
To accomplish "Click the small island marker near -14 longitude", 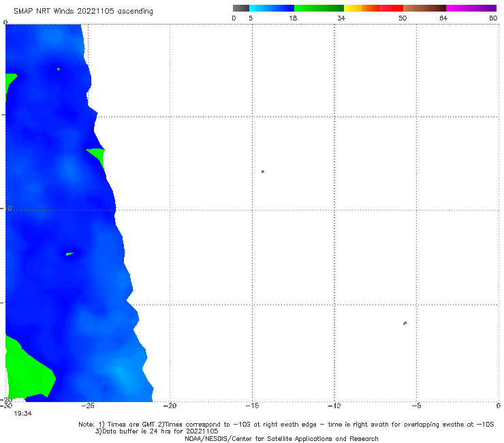I will pos(263,172).
